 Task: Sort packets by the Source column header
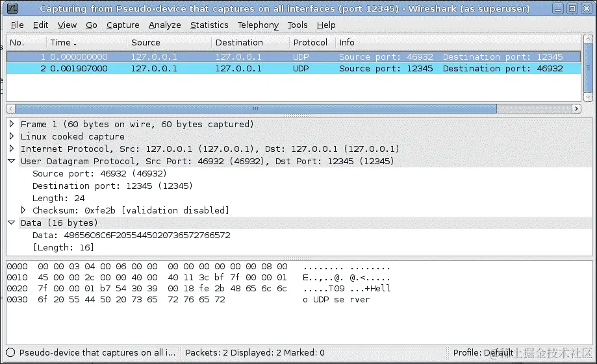pos(169,43)
